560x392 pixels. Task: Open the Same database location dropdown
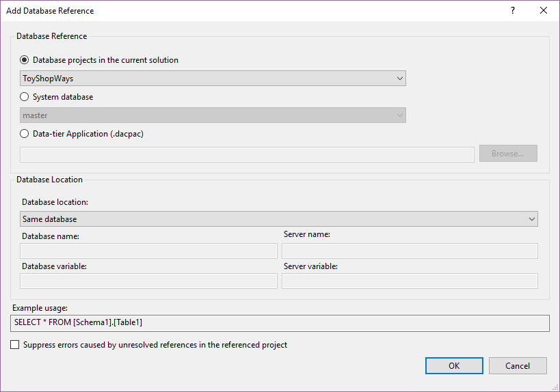[x=279, y=219]
